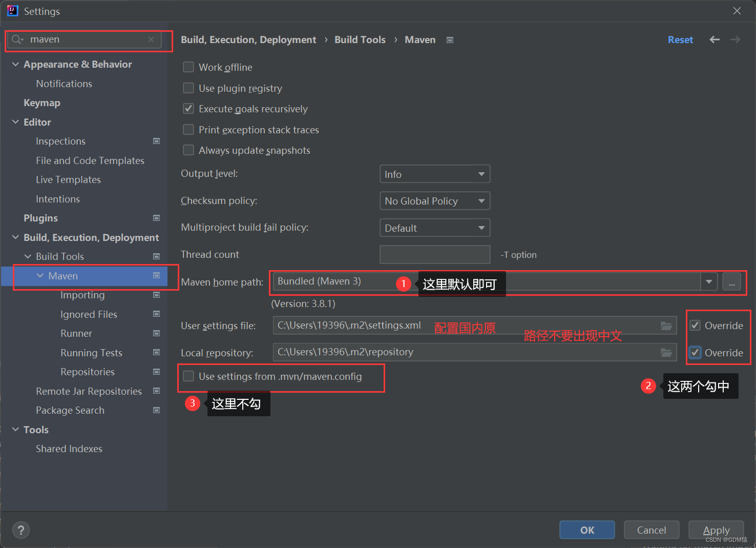Close the Settings dialog
The image size is (756, 548).
point(737,11)
